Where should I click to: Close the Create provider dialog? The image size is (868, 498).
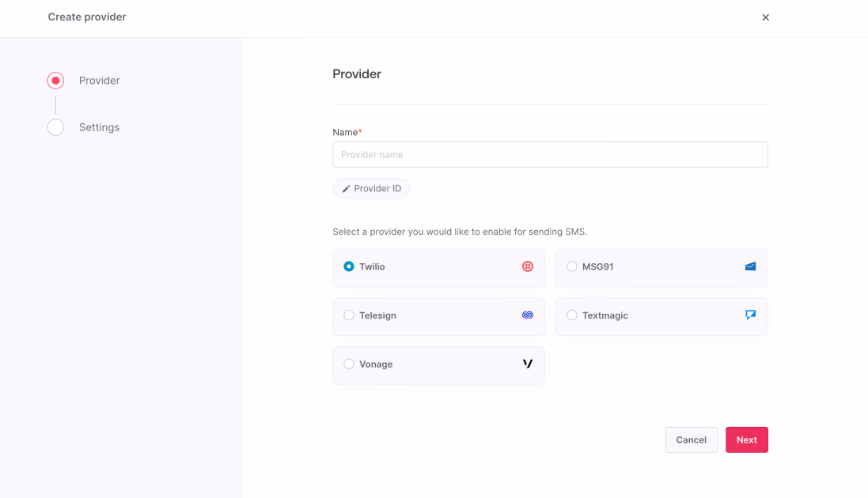765,17
